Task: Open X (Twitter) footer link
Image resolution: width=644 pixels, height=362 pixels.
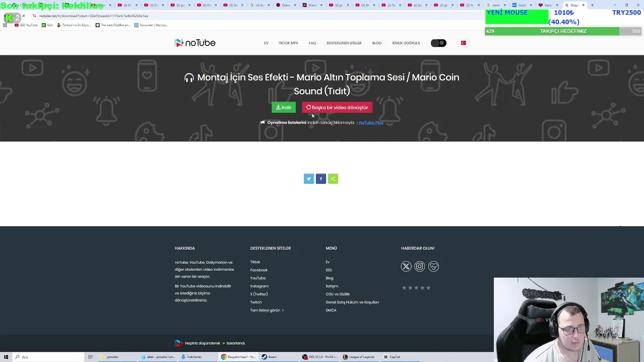Action: [x=259, y=294]
